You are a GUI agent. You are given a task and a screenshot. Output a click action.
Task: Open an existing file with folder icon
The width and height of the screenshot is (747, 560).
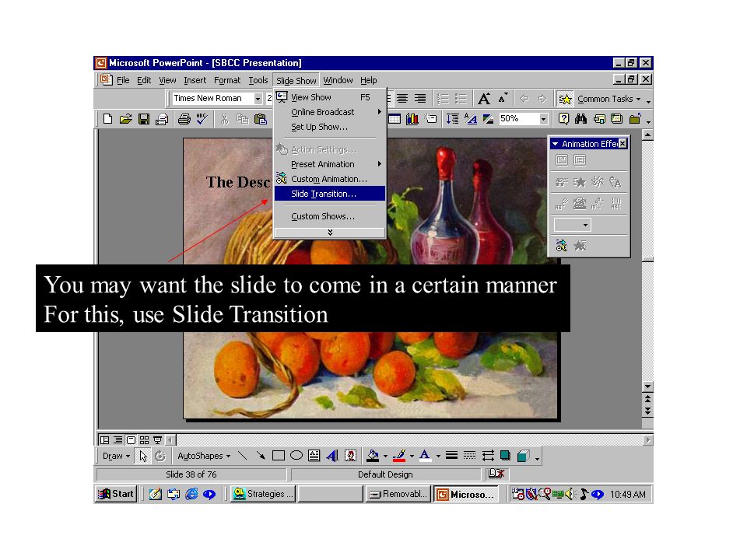126,119
